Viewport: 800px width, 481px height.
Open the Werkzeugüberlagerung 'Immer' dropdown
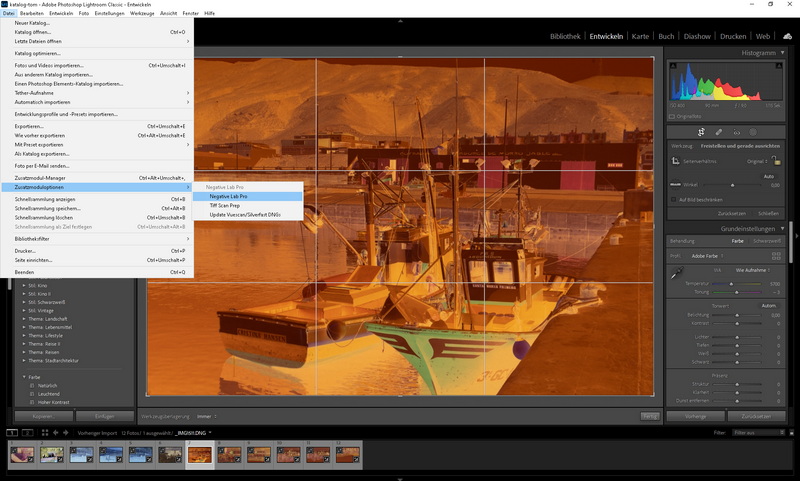click(x=206, y=416)
